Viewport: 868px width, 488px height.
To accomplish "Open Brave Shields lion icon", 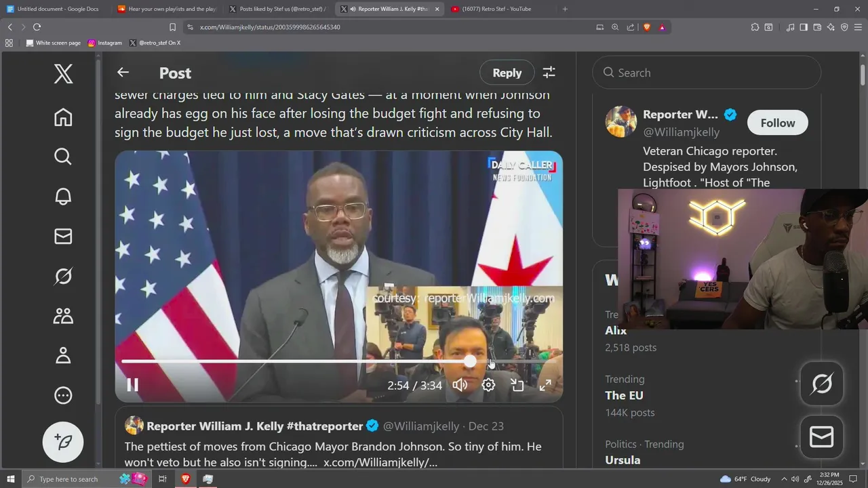I will (x=646, y=27).
